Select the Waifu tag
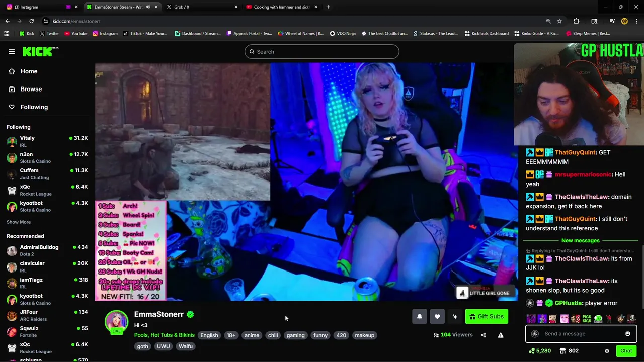Image resolution: width=644 pixels, height=362 pixels. tap(186, 346)
